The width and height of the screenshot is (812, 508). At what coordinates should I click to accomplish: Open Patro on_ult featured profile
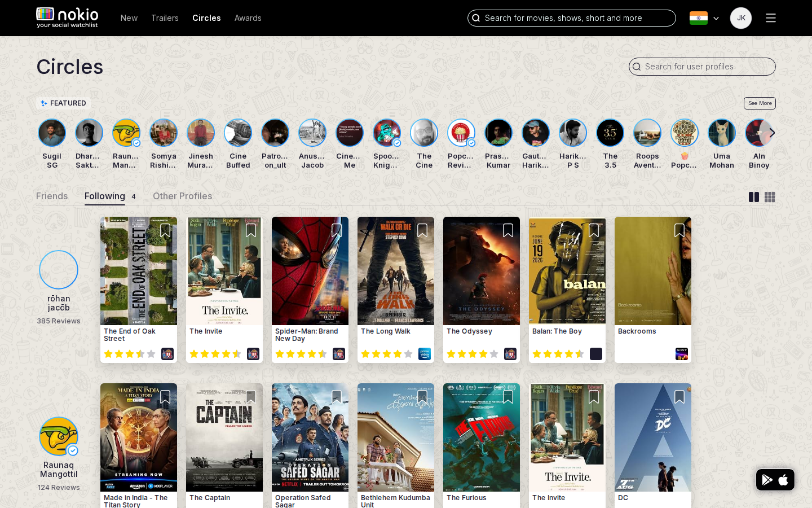click(x=275, y=133)
